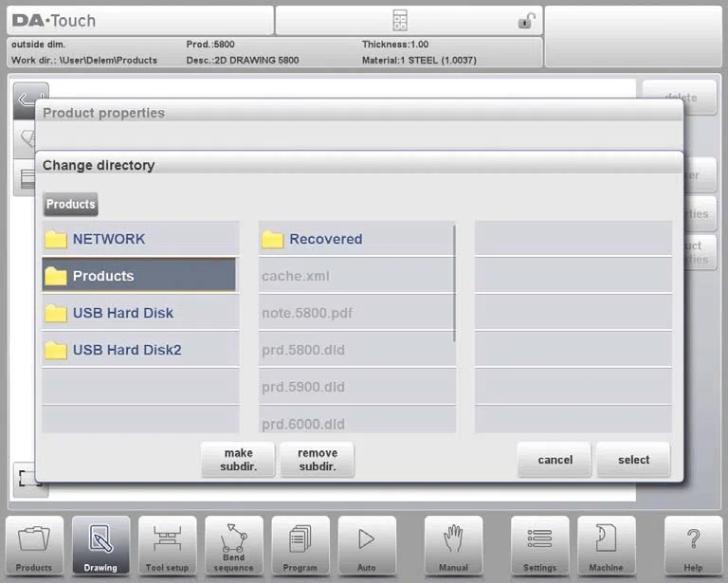Select the USB Hard Disk folder
The height and width of the screenshot is (583, 728).
point(140,313)
